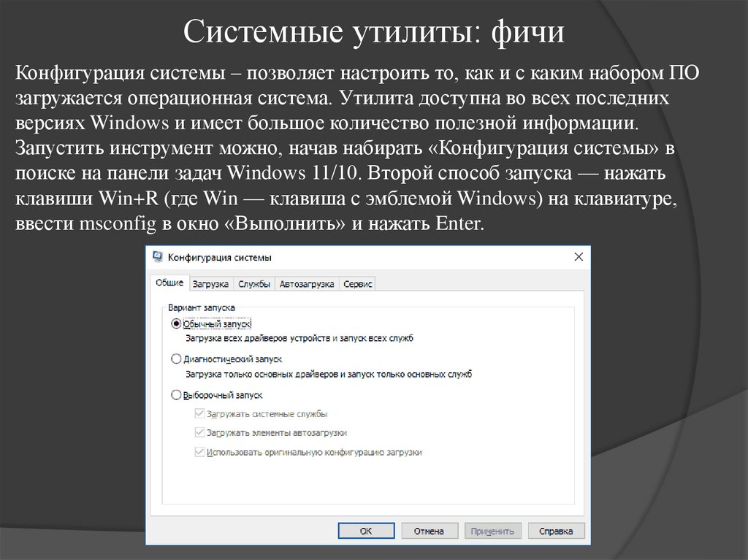748x560 pixels.
Task: Click the Применить button
Action: 493,530
